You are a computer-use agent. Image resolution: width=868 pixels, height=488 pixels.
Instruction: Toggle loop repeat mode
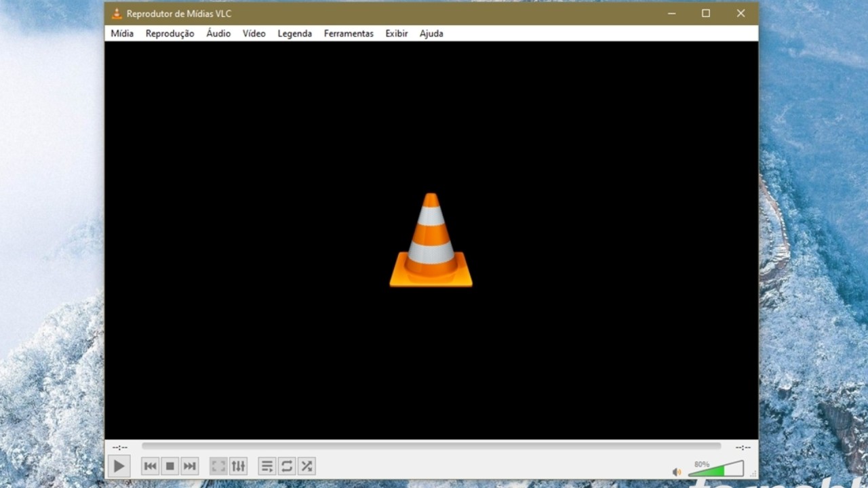(287, 466)
